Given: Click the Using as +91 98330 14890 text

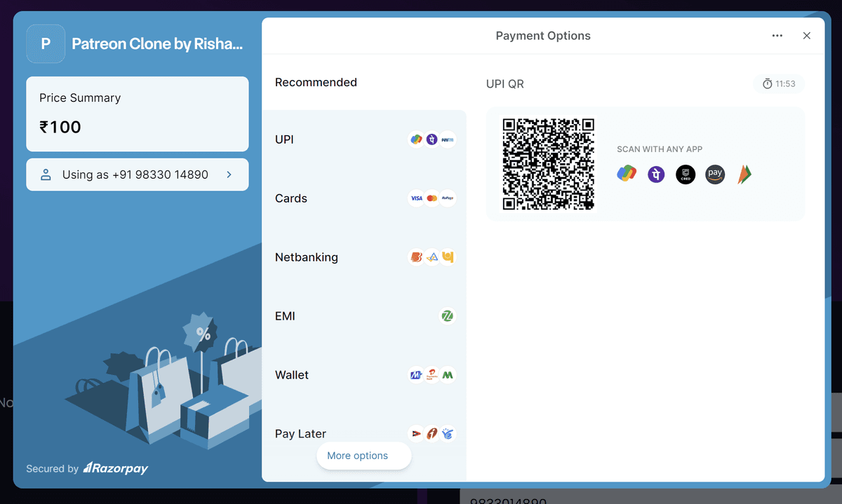Looking at the screenshot, I should 135,175.
